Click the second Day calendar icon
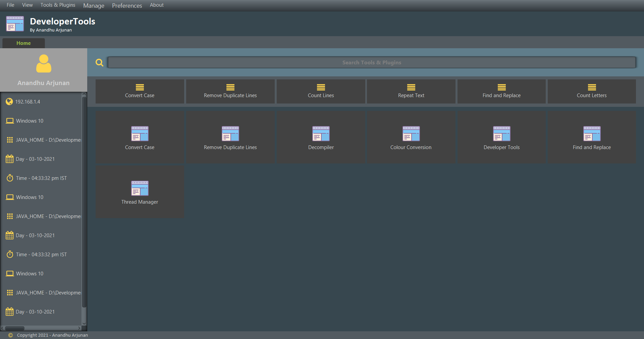The image size is (644, 339). [10, 235]
